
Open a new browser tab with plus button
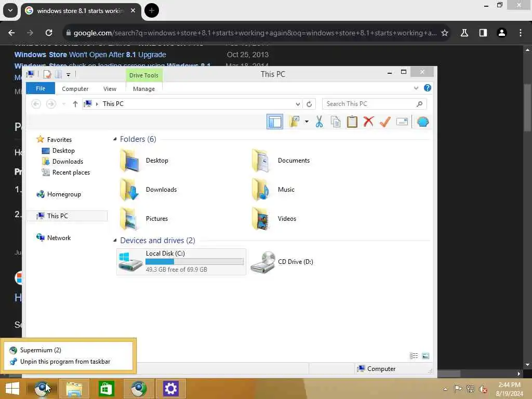pyautogui.click(x=152, y=10)
